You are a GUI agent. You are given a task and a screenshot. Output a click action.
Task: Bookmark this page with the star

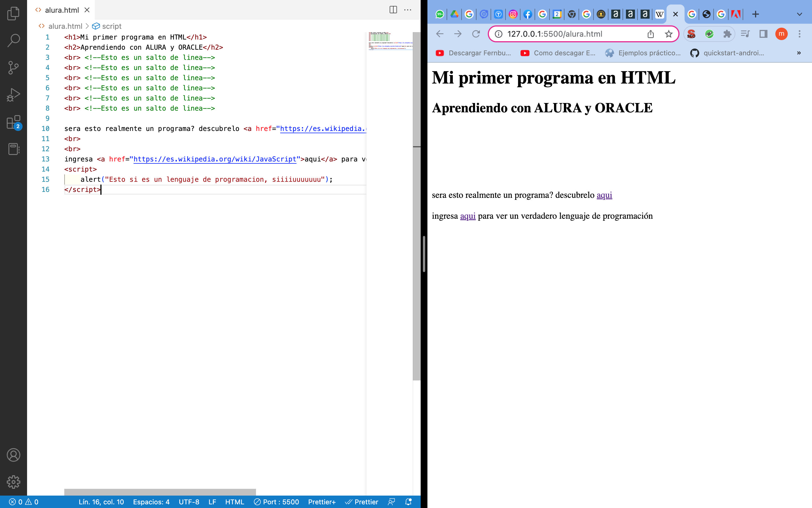[668, 34]
